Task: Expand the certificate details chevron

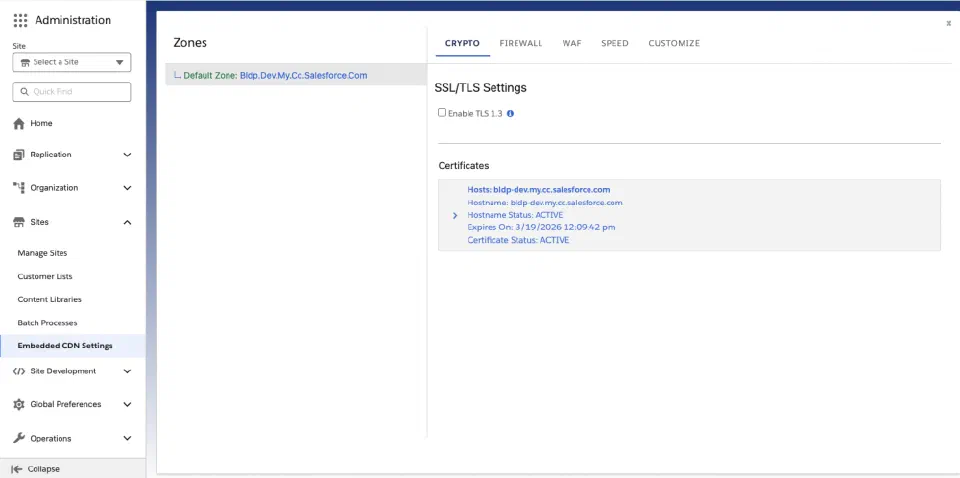Action: tap(455, 215)
